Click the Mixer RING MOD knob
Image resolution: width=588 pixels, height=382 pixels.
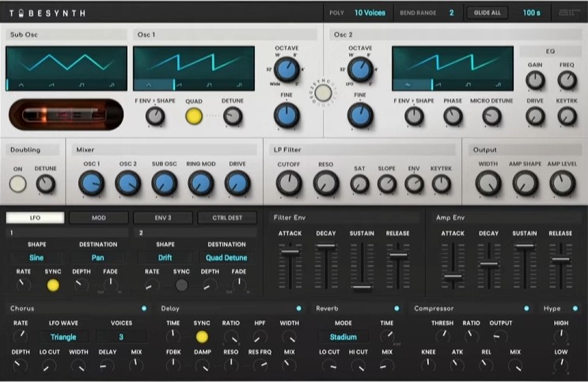click(201, 183)
